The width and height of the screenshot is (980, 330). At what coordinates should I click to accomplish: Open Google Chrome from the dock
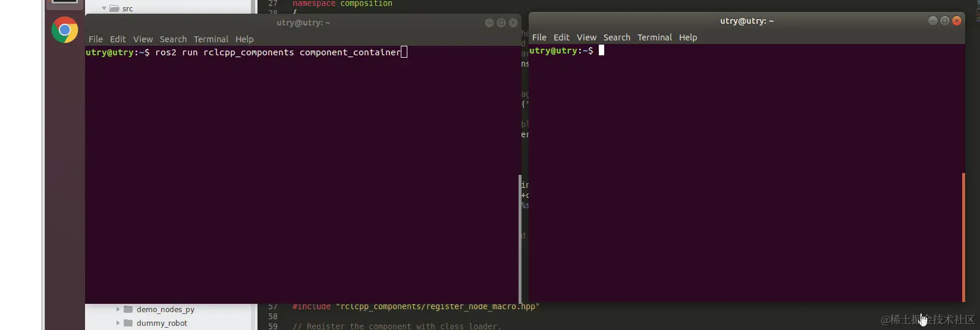pyautogui.click(x=65, y=30)
